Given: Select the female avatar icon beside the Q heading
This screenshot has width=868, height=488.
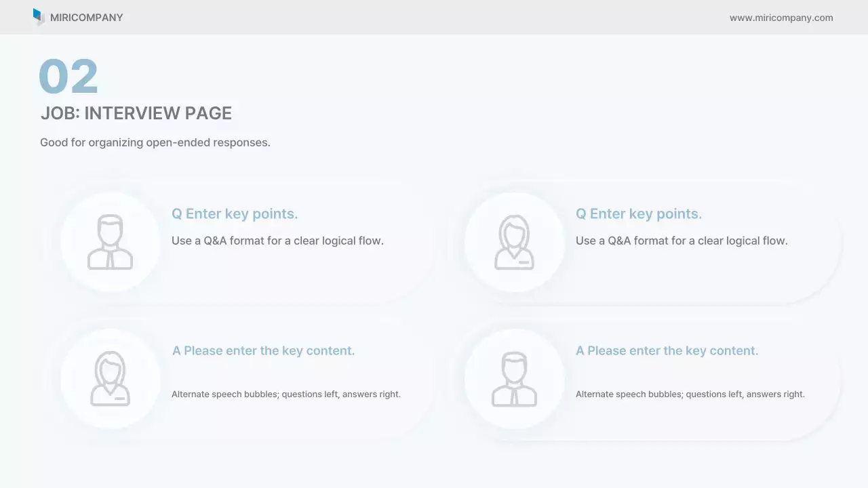Looking at the screenshot, I should point(514,242).
